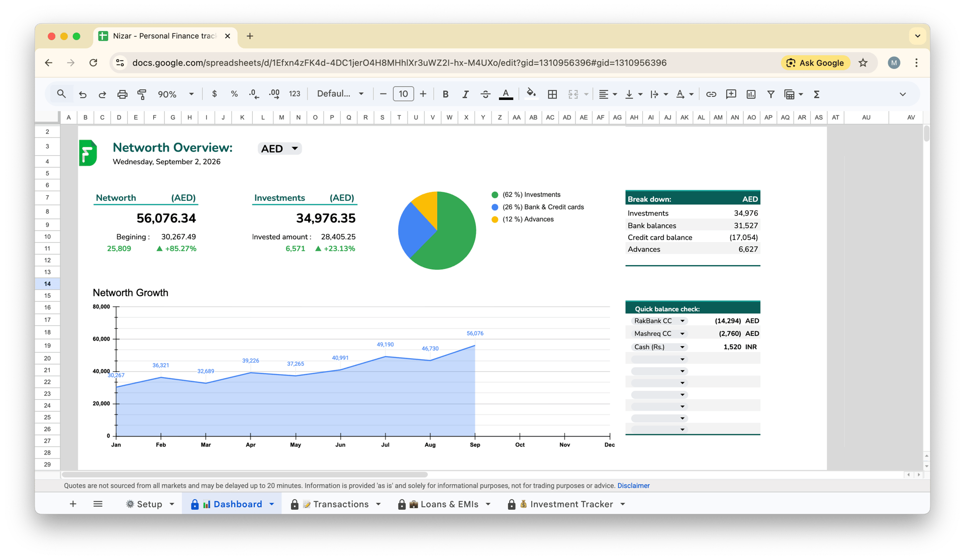Screen dimensions: 965x560
Task: Open the fill color tool
Action: 531,93
